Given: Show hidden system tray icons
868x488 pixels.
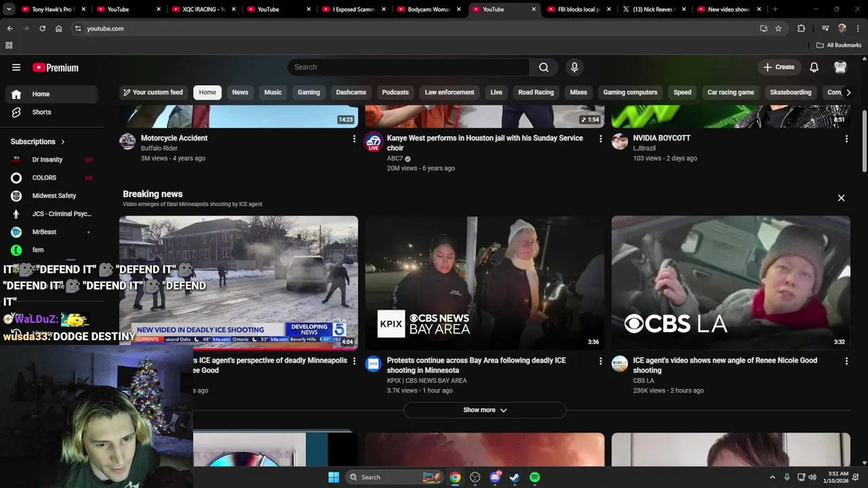Looking at the screenshot, I should [x=772, y=477].
